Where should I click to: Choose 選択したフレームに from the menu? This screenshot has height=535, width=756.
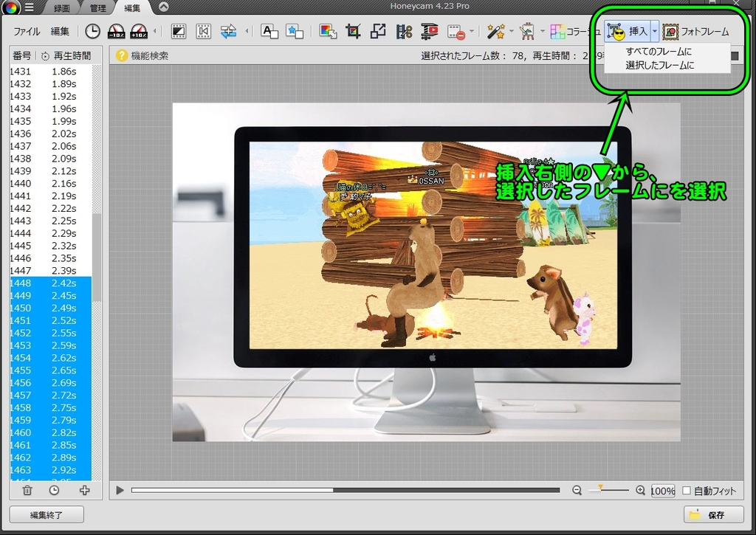pyautogui.click(x=659, y=65)
